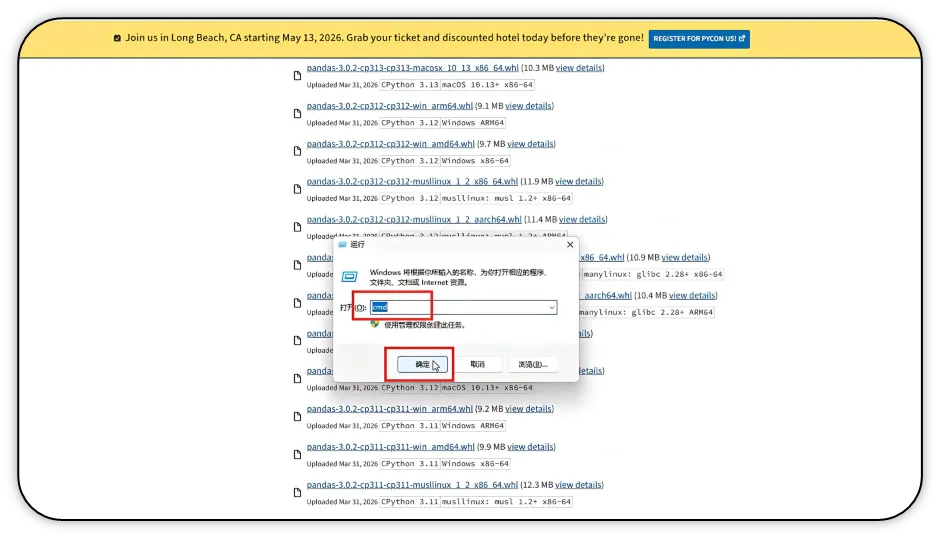Click "musllinux: musl 1.2+ x86-64" under cp312
The width and height of the screenshot is (940, 538).
[x=507, y=198]
